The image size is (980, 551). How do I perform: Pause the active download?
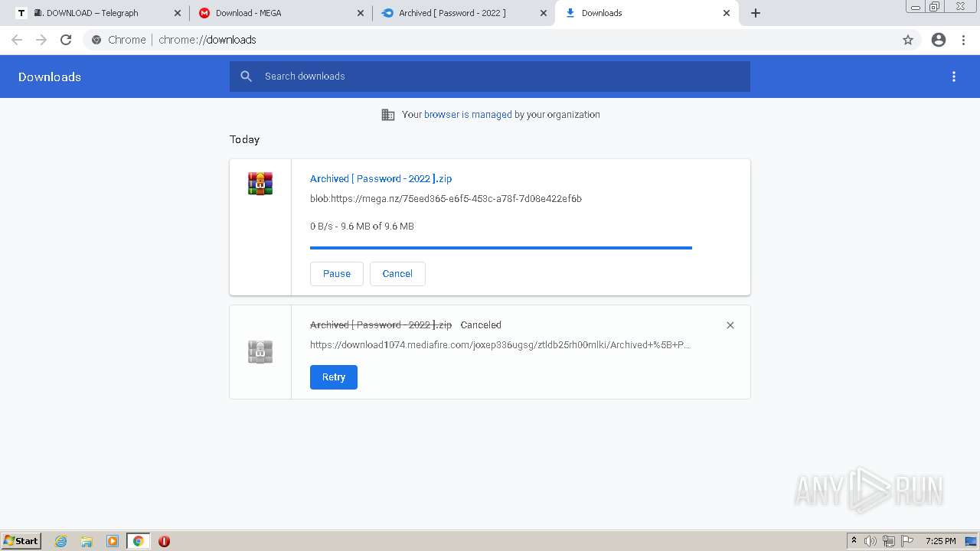click(x=337, y=274)
